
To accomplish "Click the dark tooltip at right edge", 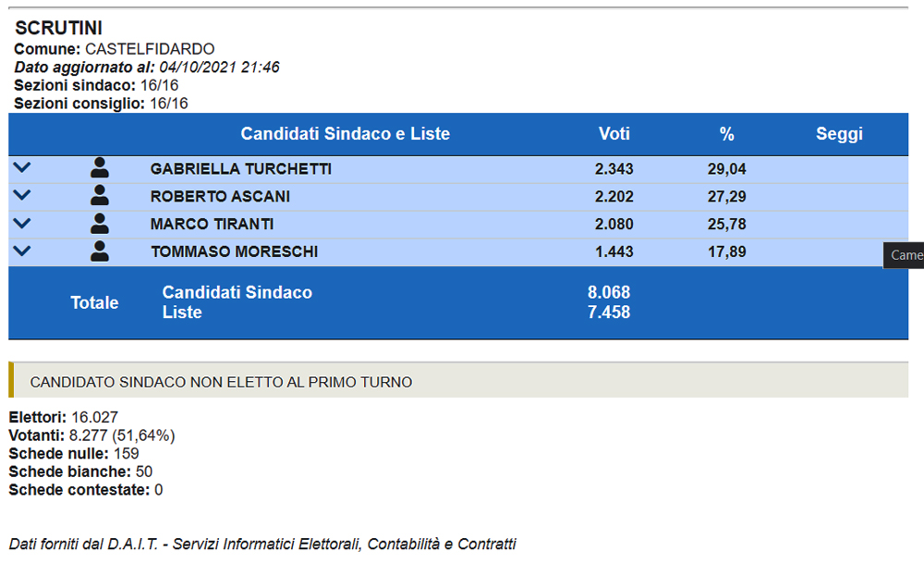I will coord(906,255).
